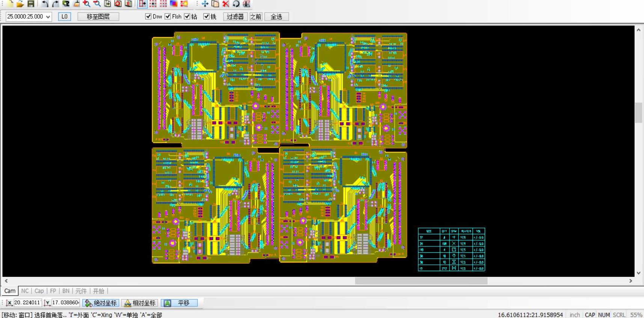This screenshot has height=318, width=644.
Task: Redo the last action
Action: (x=56, y=4)
